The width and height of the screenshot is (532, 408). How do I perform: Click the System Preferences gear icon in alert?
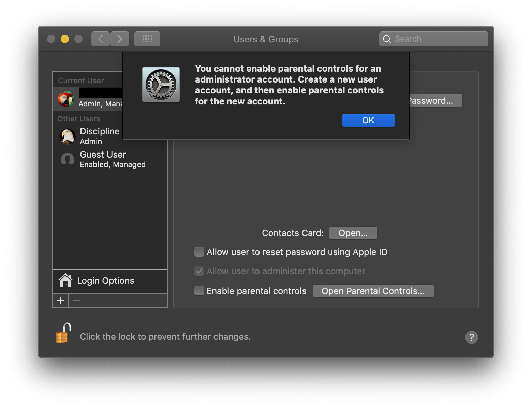(161, 85)
